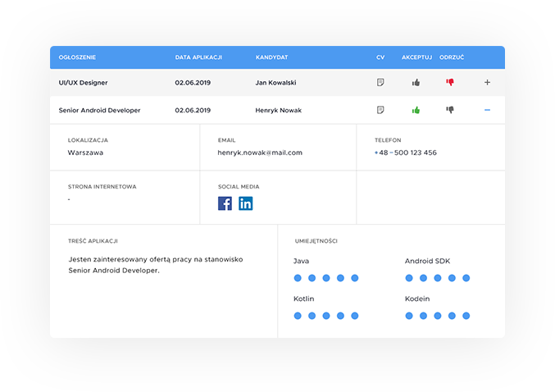Select the Senior Android Developer listing
Screen dimensions: 555x392
coord(99,110)
